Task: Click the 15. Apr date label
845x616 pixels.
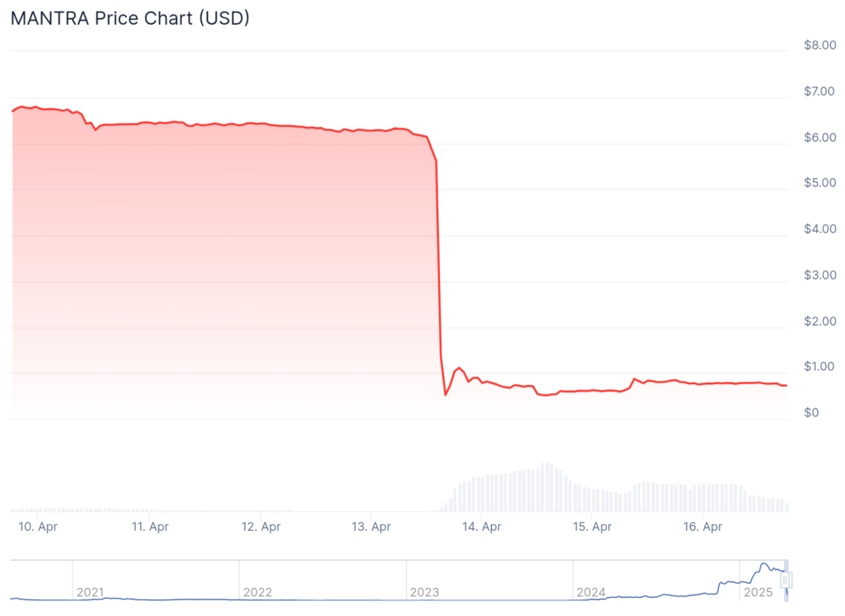Action: [x=592, y=526]
